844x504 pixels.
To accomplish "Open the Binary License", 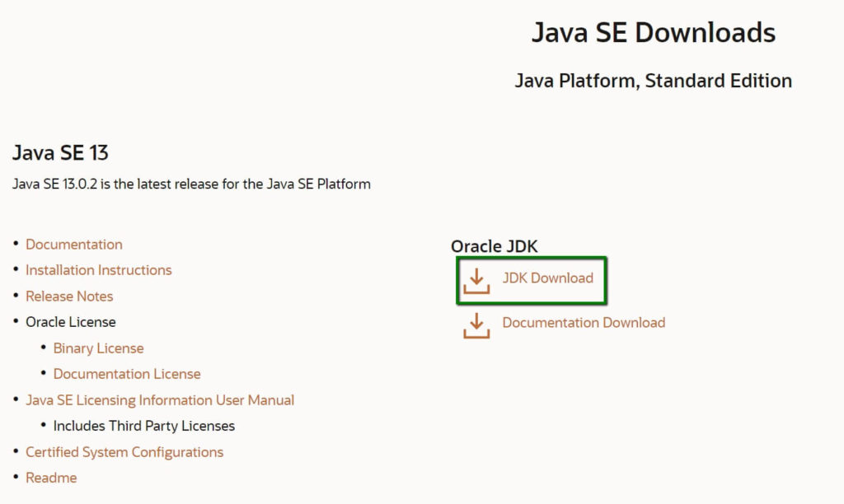I will [98, 348].
